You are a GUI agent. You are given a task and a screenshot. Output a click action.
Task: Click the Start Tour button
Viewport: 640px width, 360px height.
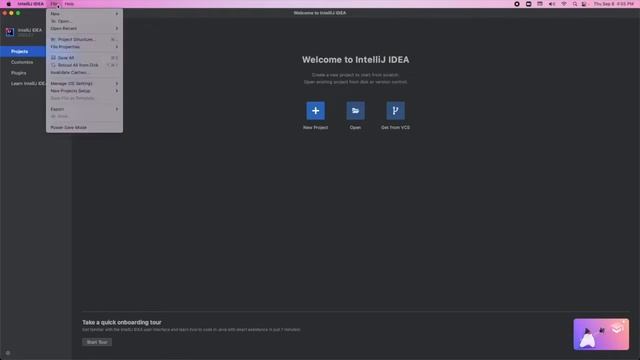point(97,342)
